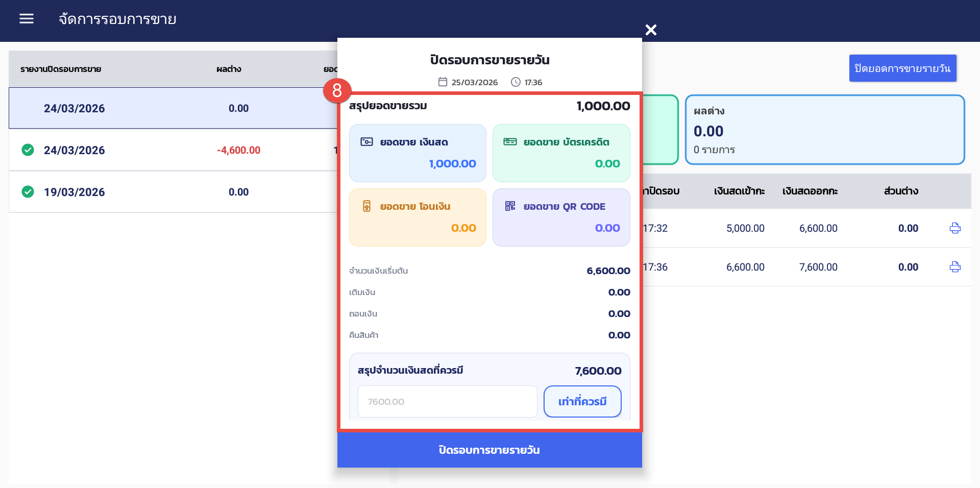980x488 pixels.
Task: Click the clock icon beside 17:36
Action: [516, 82]
